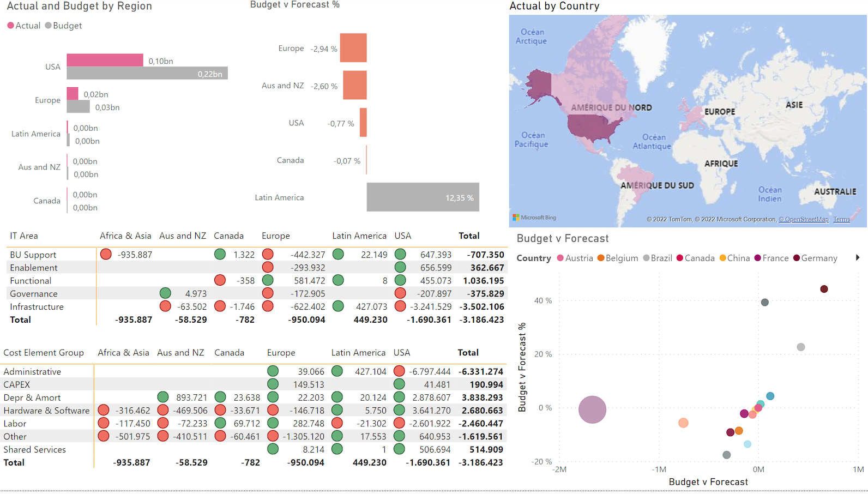Click green indicator for Governance Aus and NZ
Image resolution: width=868 pixels, height=494 pixels.
coord(165,293)
